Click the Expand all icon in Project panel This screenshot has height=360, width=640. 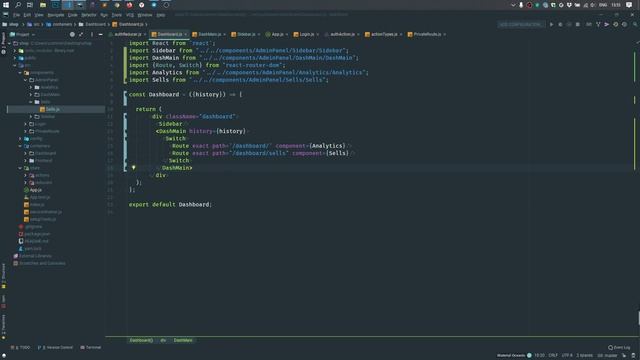click(81, 34)
